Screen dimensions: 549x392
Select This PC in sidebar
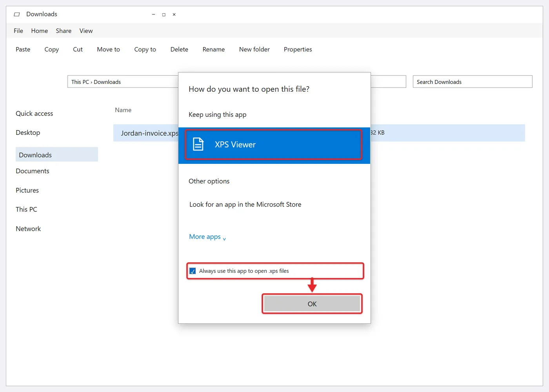[x=27, y=209]
